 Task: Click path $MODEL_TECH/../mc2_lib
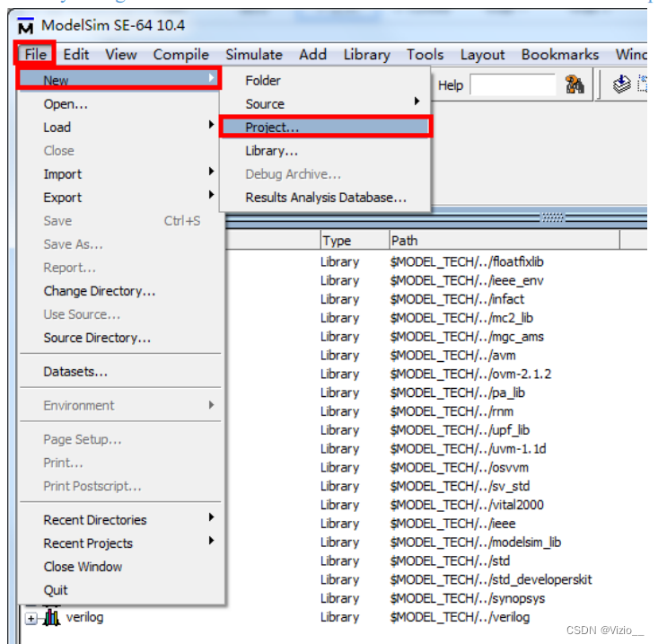[461, 318]
